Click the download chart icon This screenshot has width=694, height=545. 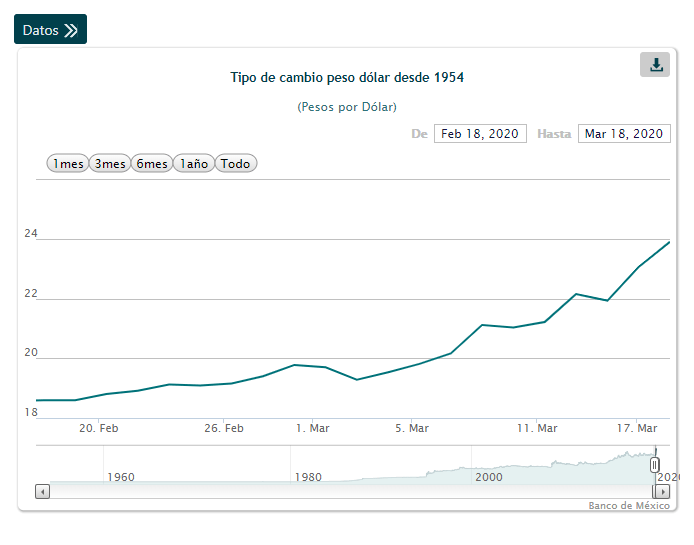655,65
